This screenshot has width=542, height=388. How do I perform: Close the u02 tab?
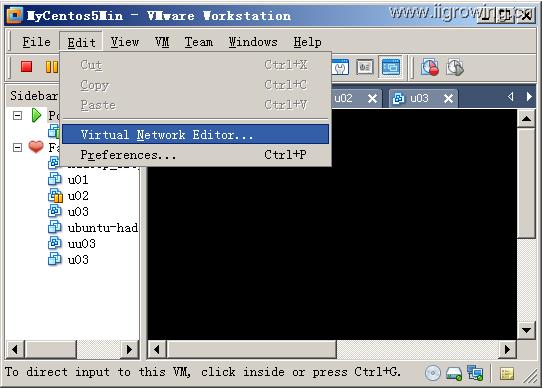[373, 99]
